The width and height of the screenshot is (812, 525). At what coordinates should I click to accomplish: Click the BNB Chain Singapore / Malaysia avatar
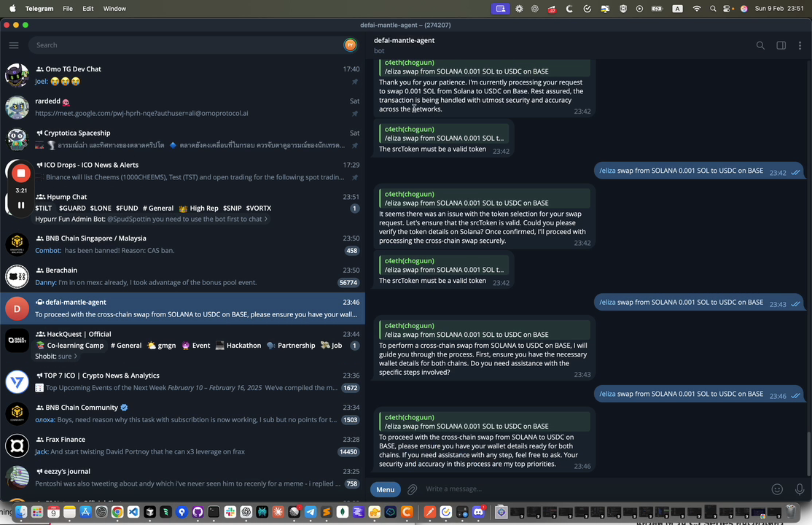(17, 244)
